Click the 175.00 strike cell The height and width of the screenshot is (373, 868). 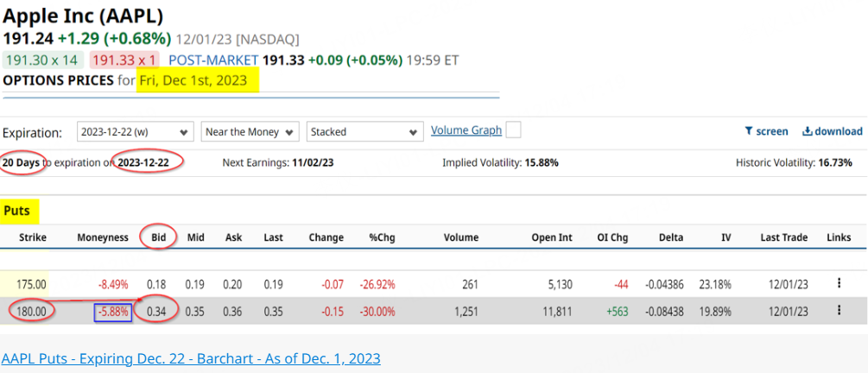tap(33, 284)
